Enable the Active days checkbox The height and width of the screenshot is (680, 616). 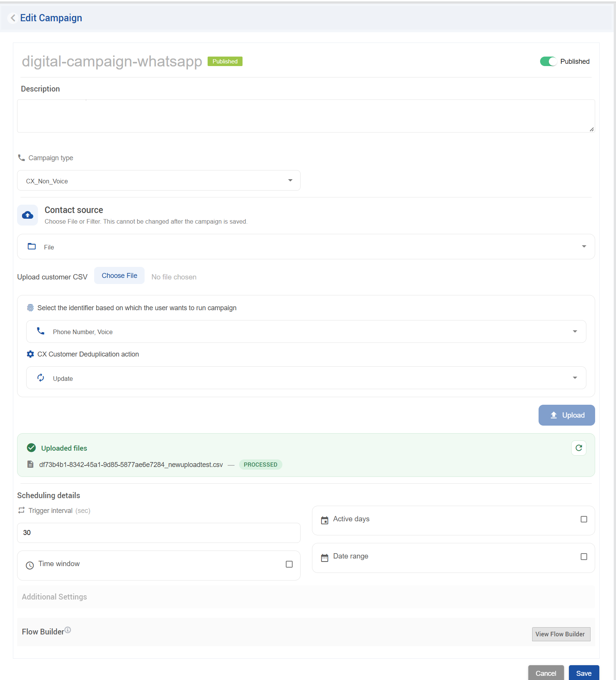[584, 519]
